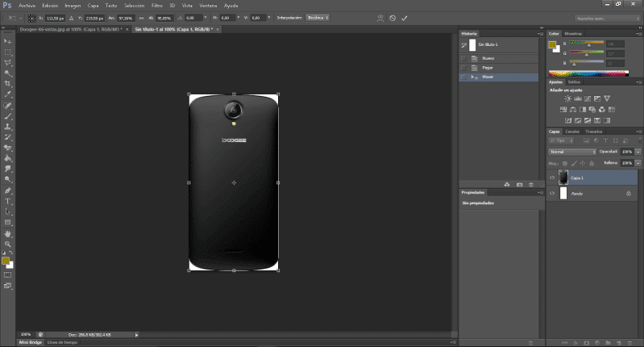644x347 pixels.
Task: Select the Eraser tool
Action: point(7,148)
